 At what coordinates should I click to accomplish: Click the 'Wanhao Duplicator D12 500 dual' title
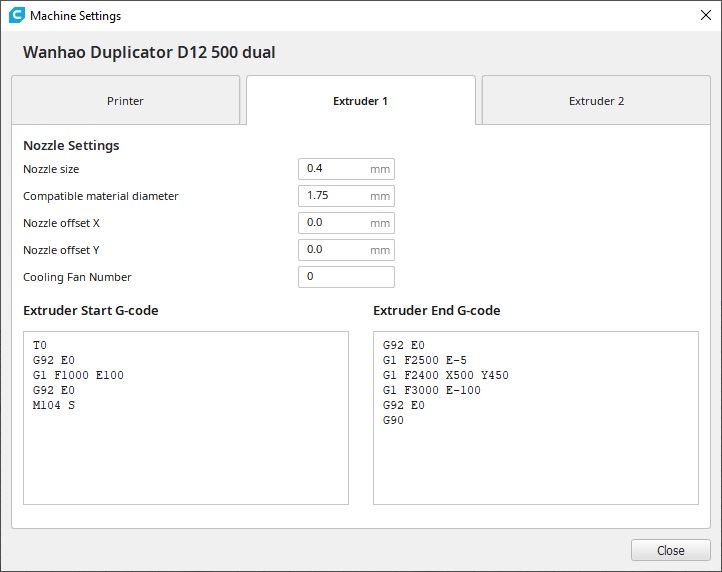tap(149, 52)
